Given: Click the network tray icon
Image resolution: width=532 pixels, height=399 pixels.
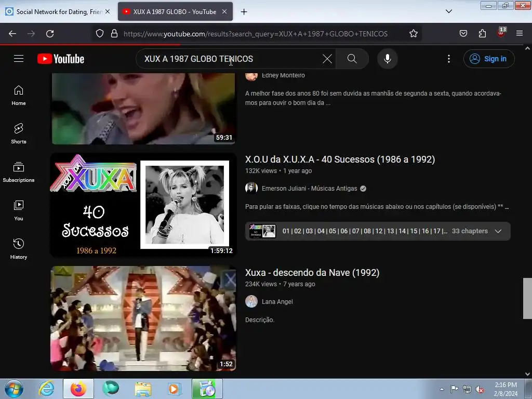Looking at the screenshot, I should tap(467, 389).
